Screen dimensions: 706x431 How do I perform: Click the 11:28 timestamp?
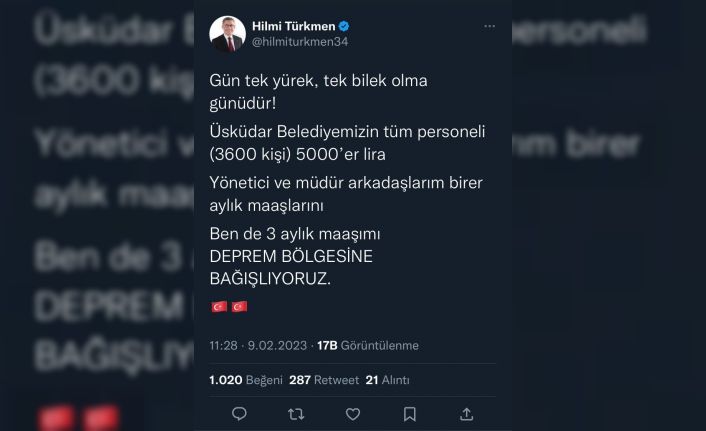click(223, 345)
